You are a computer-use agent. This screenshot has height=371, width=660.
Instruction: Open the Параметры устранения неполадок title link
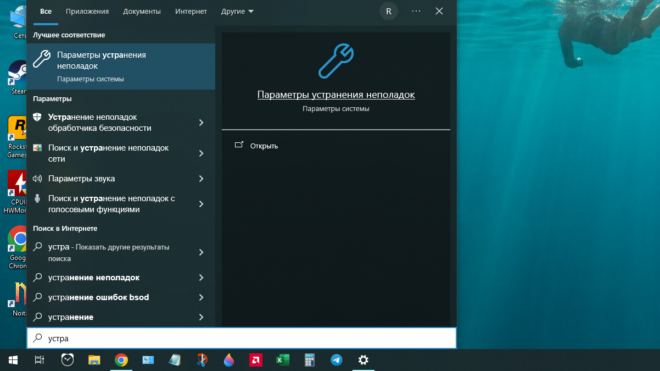336,95
